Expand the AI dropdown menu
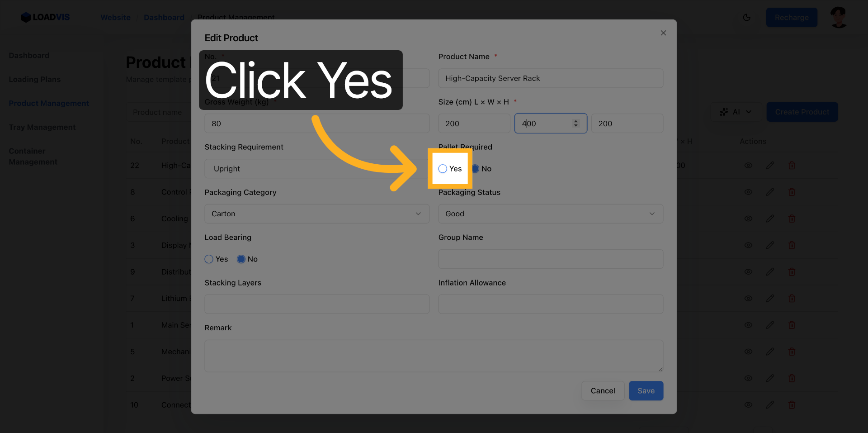868x433 pixels. coord(736,112)
